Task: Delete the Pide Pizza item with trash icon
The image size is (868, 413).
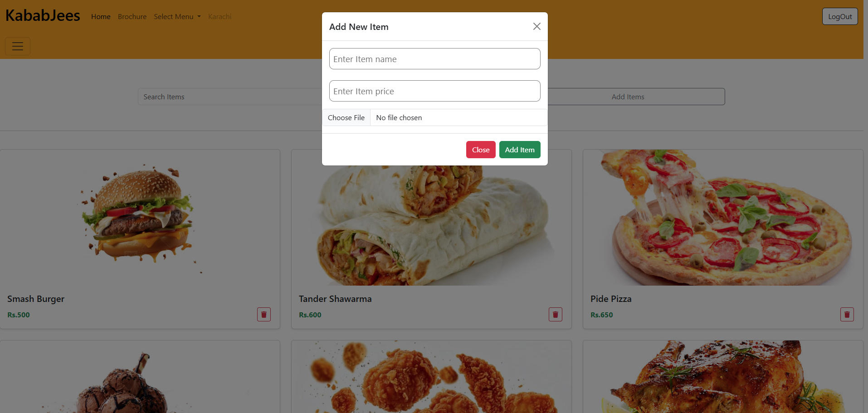Action: [847, 314]
